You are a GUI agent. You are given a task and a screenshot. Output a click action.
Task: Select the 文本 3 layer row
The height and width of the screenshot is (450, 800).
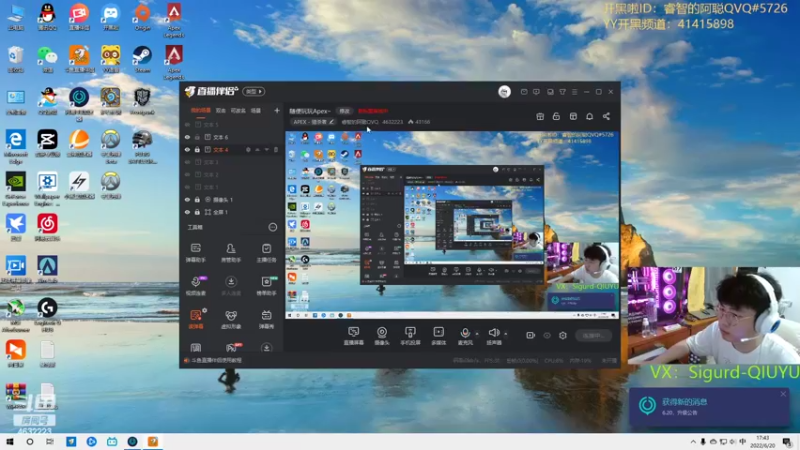pos(232,162)
